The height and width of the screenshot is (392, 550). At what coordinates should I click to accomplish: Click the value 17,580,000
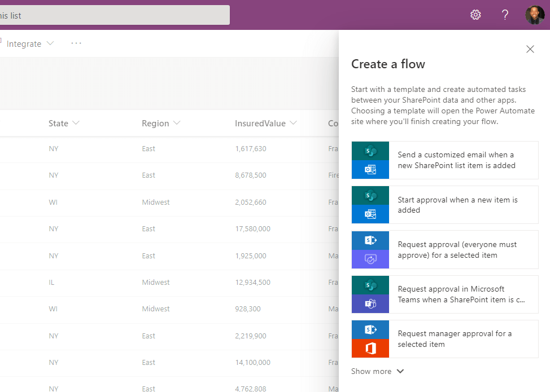(x=252, y=229)
